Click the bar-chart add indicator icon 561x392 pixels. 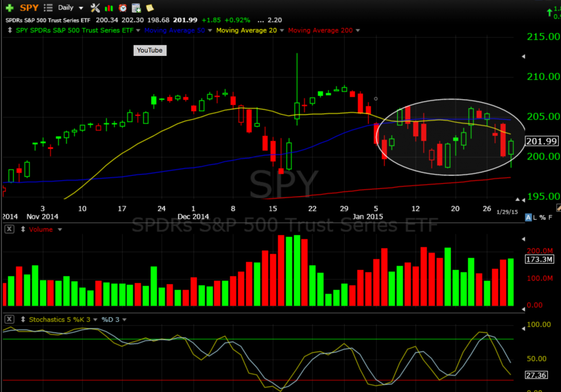click(109, 8)
